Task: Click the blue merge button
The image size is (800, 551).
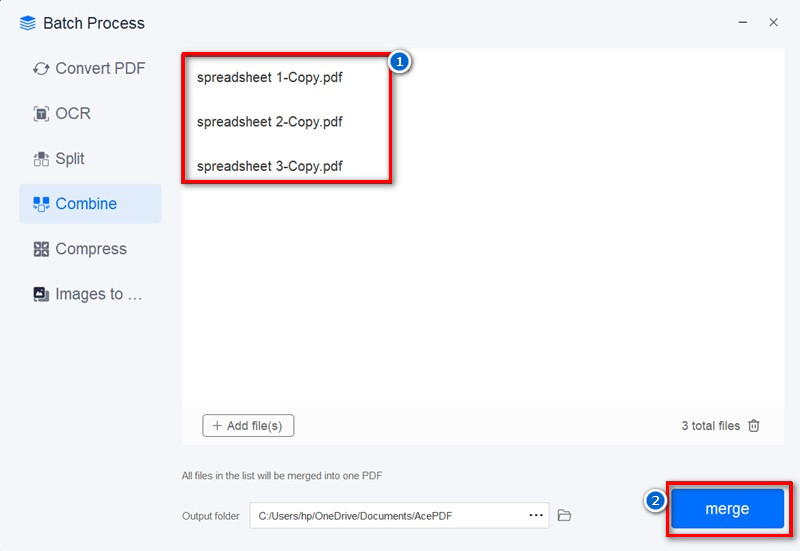Action: (x=728, y=509)
